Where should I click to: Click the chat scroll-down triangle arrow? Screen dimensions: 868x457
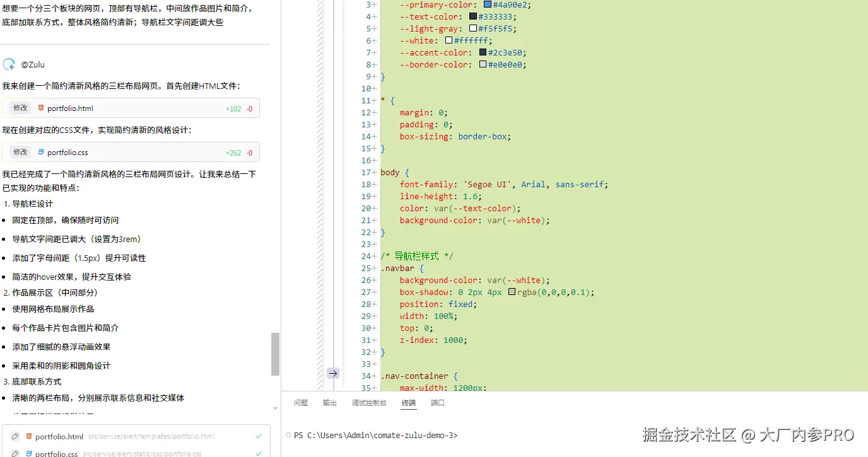(x=275, y=408)
